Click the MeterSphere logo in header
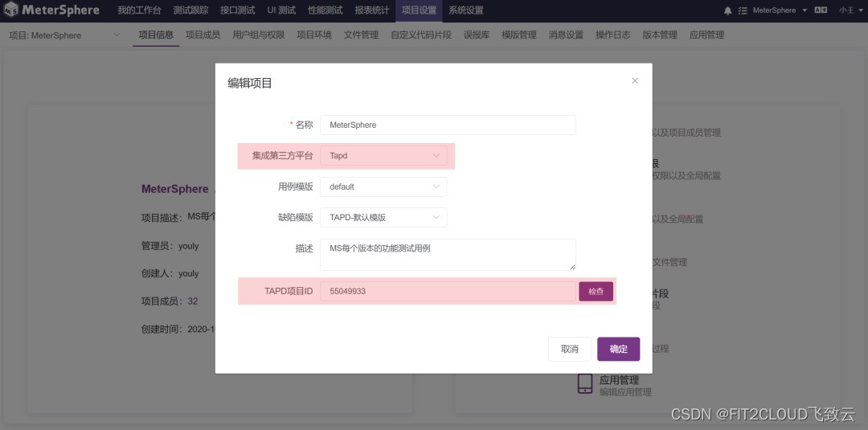 tap(51, 10)
